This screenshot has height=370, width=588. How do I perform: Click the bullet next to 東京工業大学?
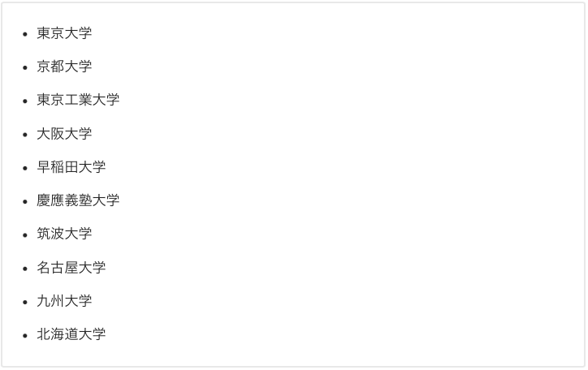pos(25,101)
